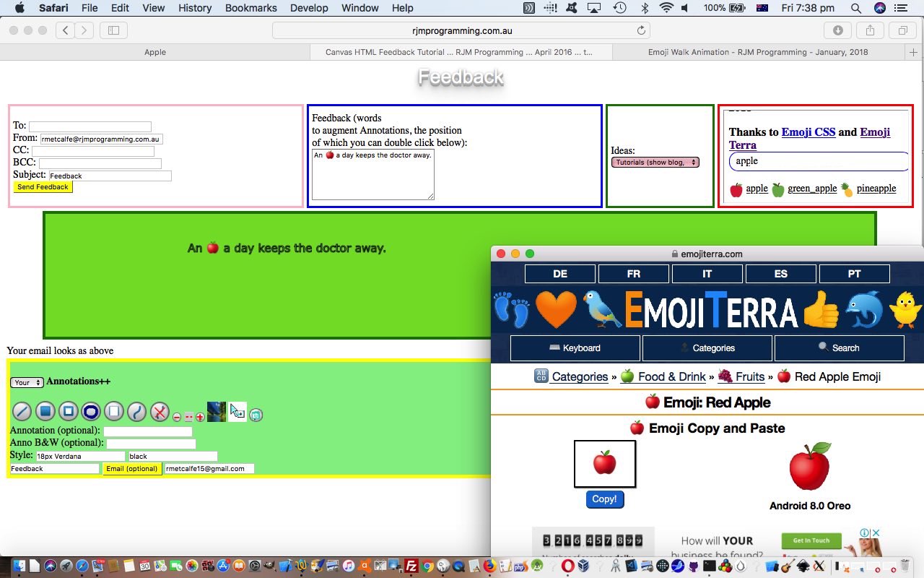Select the filled rectangle annotation tool
This screenshot has width=924, height=578.
point(45,412)
